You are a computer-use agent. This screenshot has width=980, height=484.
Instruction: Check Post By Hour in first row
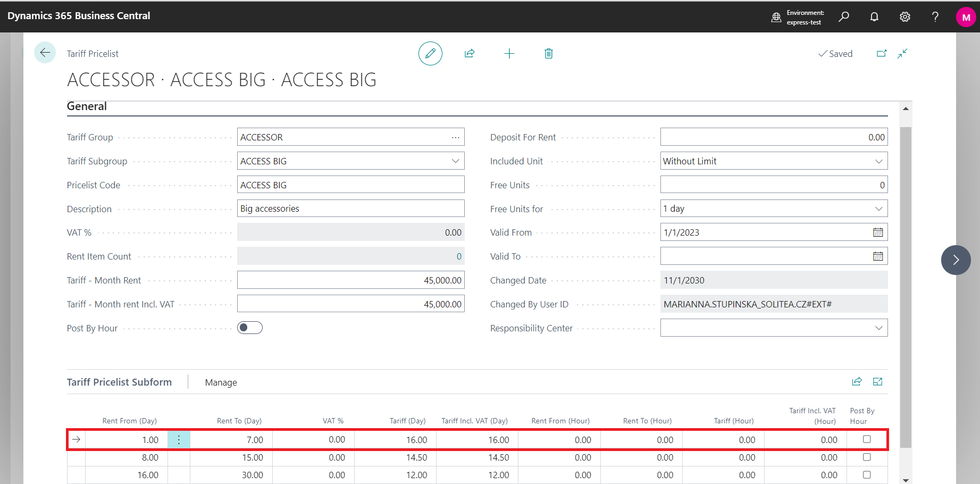867,439
